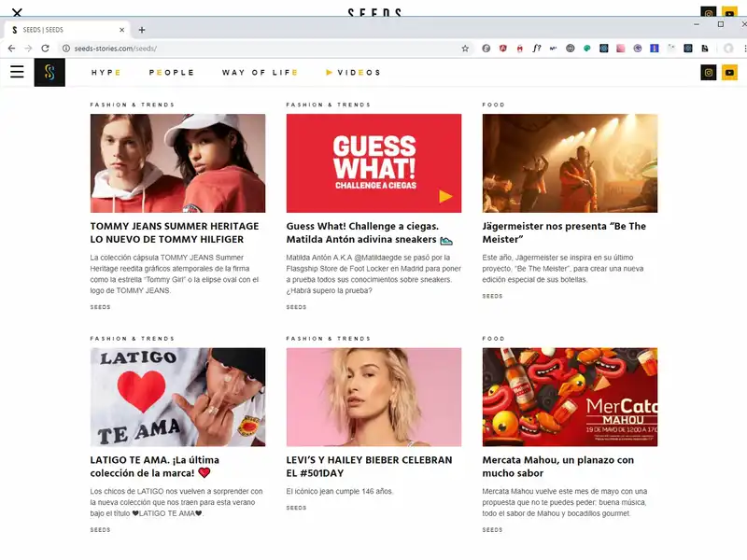
Task: Click Fashion & Trends label above Latigo image
Action: [x=133, y=339]
